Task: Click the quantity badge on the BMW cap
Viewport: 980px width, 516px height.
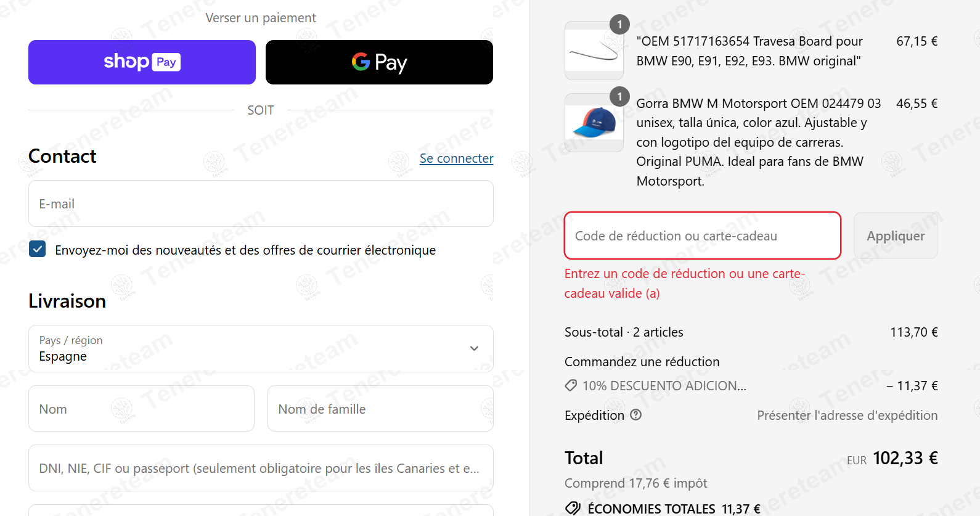Action: pyautogui.click(x=619, y=96)
